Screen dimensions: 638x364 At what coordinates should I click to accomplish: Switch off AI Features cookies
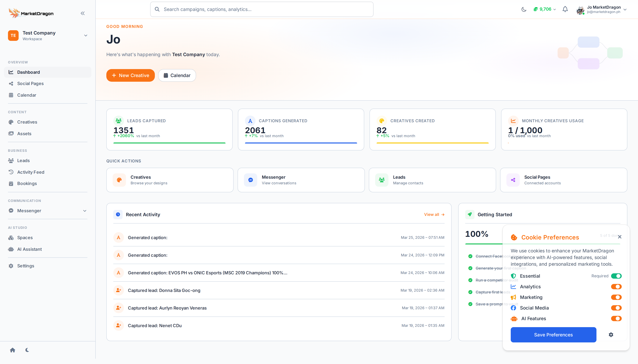click(x=616, y=318)
